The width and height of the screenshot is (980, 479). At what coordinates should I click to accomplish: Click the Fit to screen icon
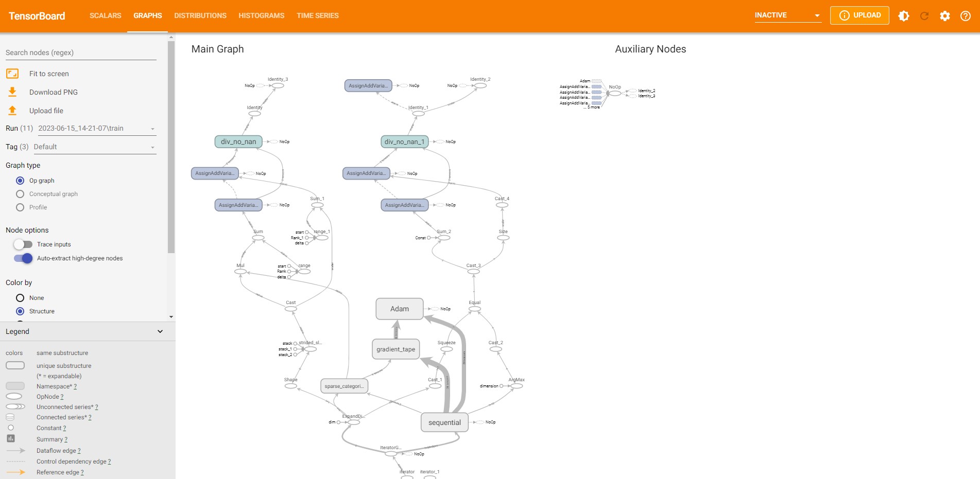coord(12,74)
